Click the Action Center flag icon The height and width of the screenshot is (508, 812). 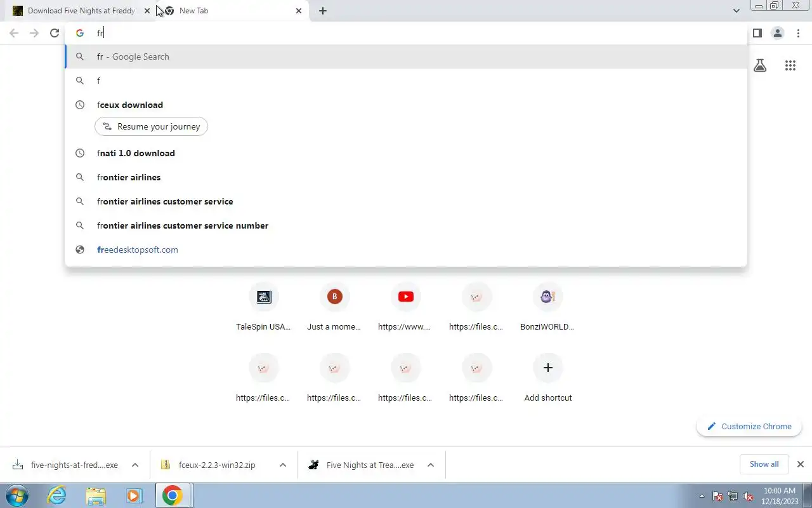pyautogui.click(x=717, y=496)
